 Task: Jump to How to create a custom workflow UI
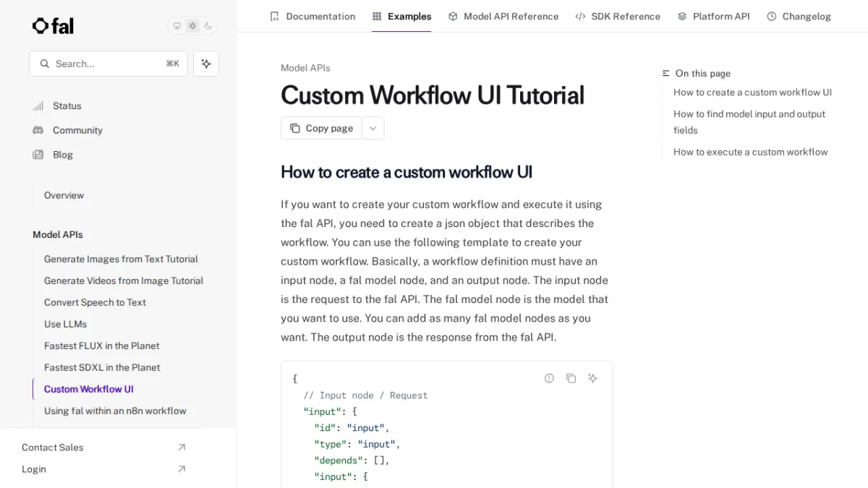752,92
